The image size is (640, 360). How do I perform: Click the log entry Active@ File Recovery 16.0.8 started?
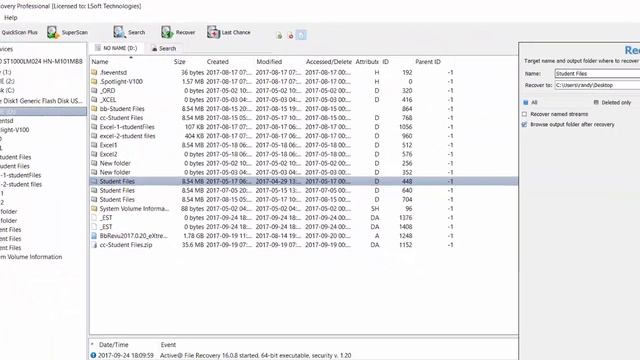coord(256,355)
